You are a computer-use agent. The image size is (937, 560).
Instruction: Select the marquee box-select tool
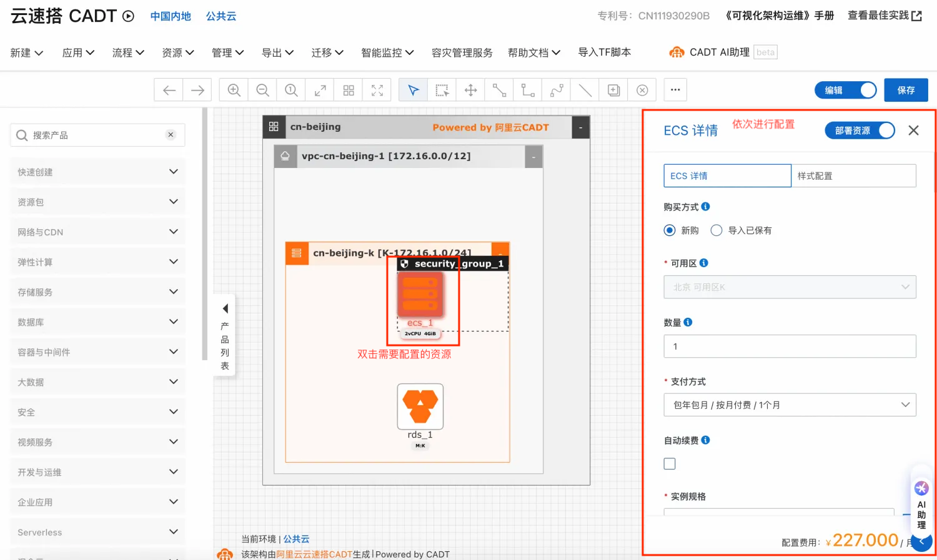click(x=442, y=91)
